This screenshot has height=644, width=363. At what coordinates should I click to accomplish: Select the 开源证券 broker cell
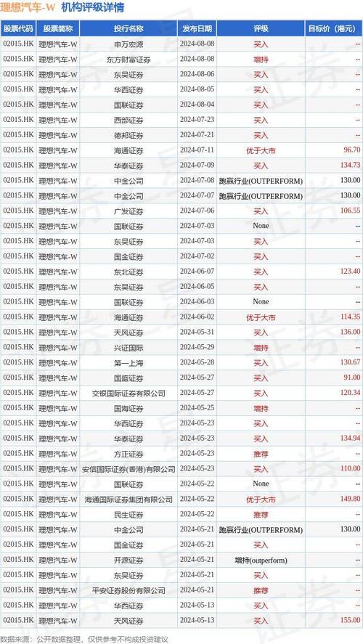pos(129,561)
